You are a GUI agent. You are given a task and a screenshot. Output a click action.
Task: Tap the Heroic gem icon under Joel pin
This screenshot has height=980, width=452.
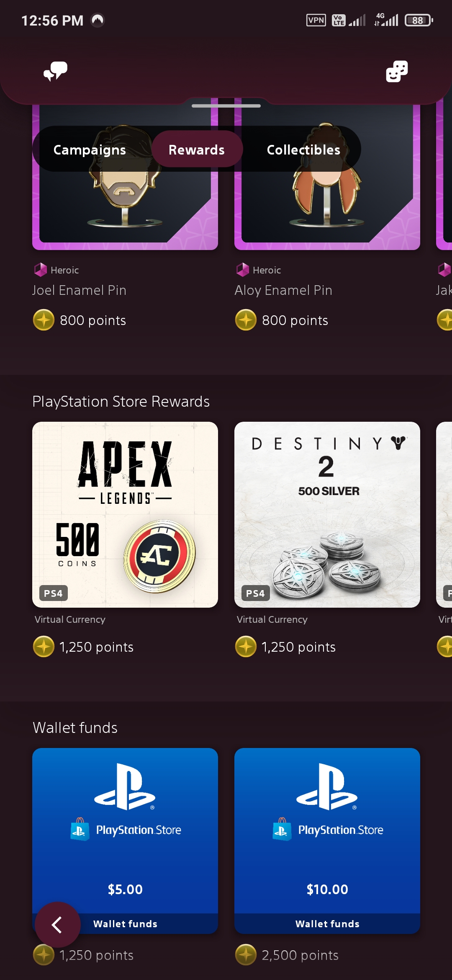pos(40,270)
